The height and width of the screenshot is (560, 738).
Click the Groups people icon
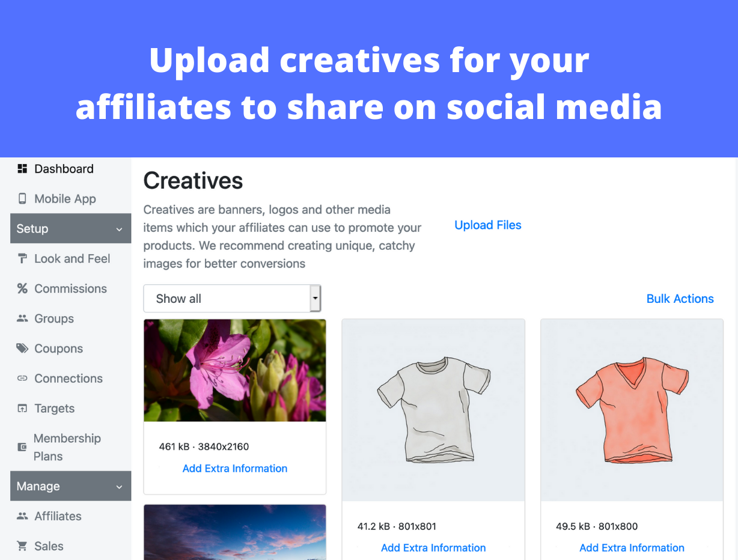click(22, 318)
